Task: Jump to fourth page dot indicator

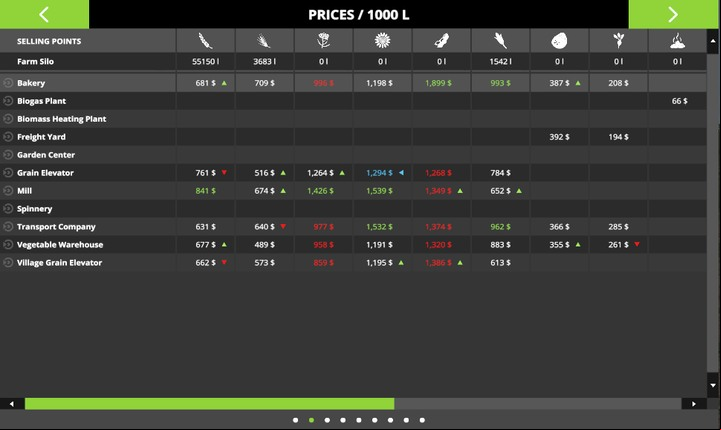Action: (x=343, y=420)
